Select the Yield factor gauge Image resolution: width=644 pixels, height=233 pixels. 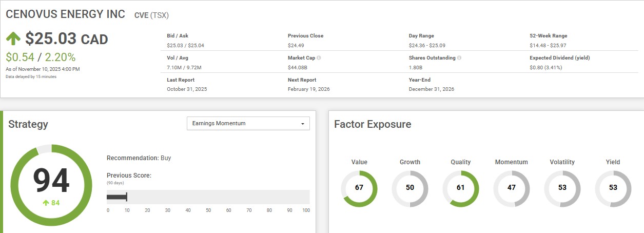[x=613, y=188]
